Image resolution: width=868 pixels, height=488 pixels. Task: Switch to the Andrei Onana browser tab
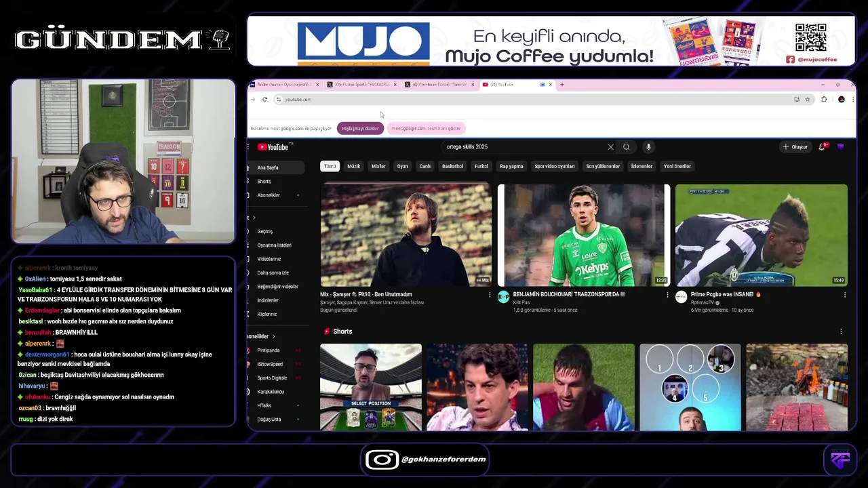[x=283, y=85]
